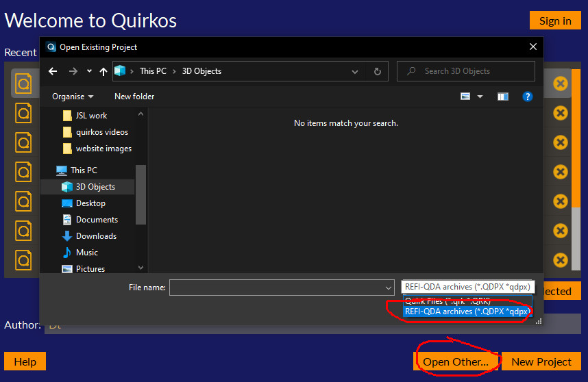588x382 pixels.
Task: Select the quirkos videos folder
Action: point(102,132)
